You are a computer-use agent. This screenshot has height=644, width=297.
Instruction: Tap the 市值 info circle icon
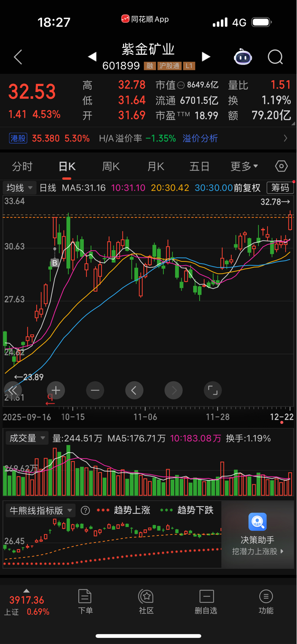(x=181, y=85)
